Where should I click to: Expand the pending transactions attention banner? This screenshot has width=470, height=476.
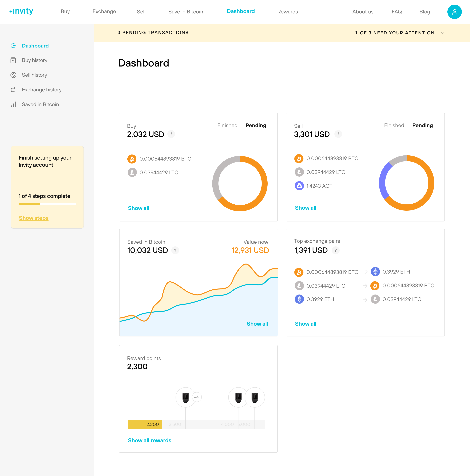click(443, 33)
